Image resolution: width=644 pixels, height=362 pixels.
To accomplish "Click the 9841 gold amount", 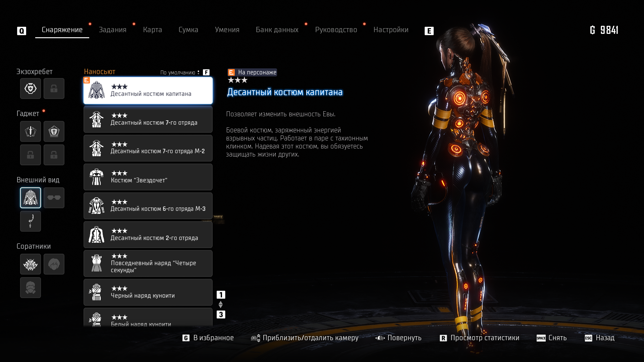I will pyautogui.click(x=609, y=30).
